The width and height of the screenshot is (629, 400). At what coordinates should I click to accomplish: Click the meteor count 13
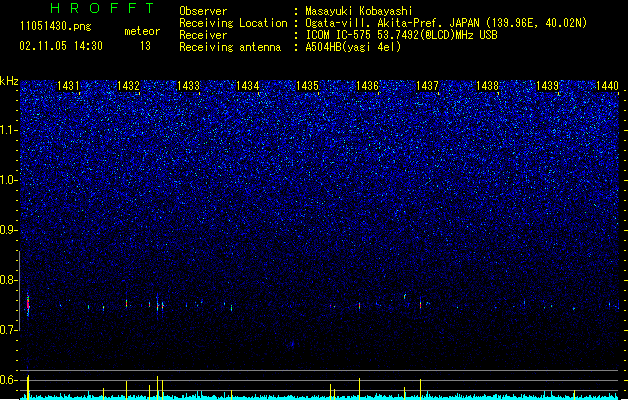click(x=145, y=46)
